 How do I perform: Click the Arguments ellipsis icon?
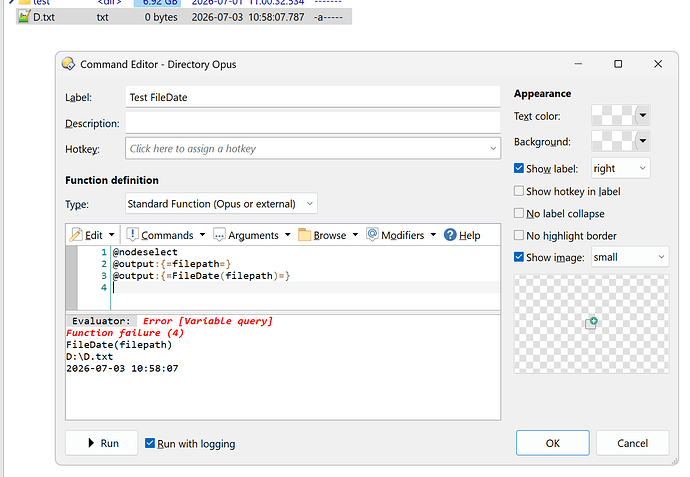point(219,235)
